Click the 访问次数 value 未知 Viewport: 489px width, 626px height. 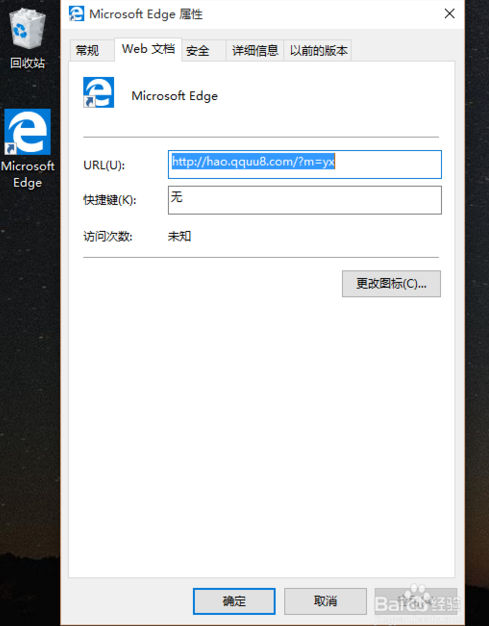(179, 236)
